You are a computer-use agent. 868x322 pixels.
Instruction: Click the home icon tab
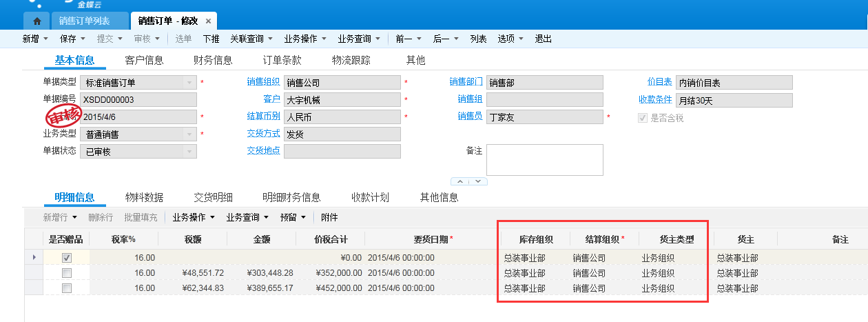(37, 21)
